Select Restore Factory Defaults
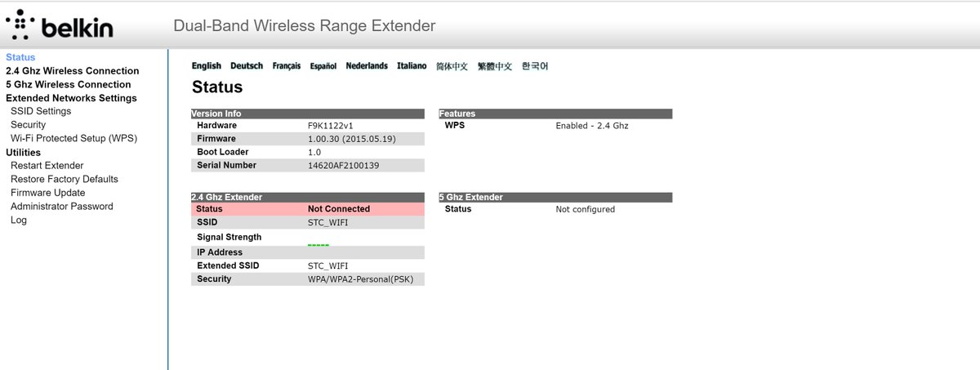This screenshot has width=980, height=370. click(x=65, y=180)
